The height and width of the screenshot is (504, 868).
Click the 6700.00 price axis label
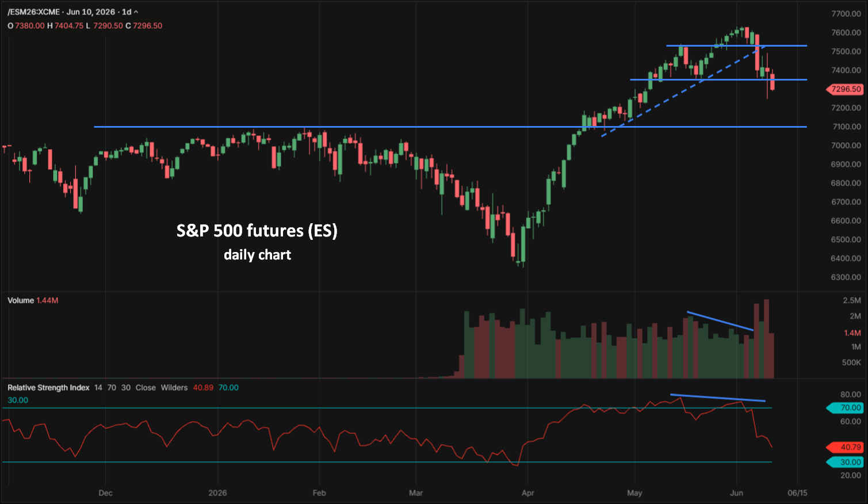coord(846,203)
